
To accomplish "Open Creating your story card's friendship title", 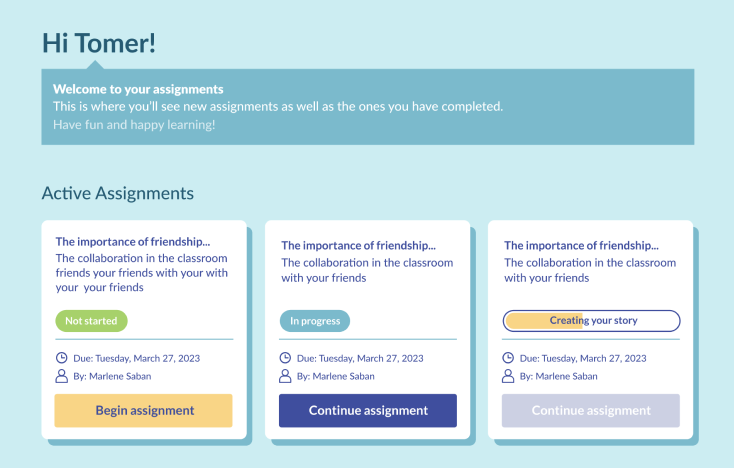I will (x=581, y=246).
